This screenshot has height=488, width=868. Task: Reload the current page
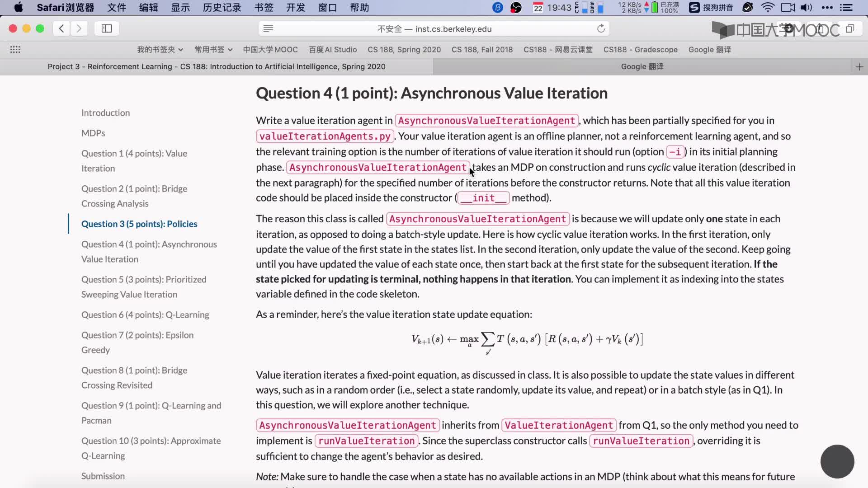point(601,28)
